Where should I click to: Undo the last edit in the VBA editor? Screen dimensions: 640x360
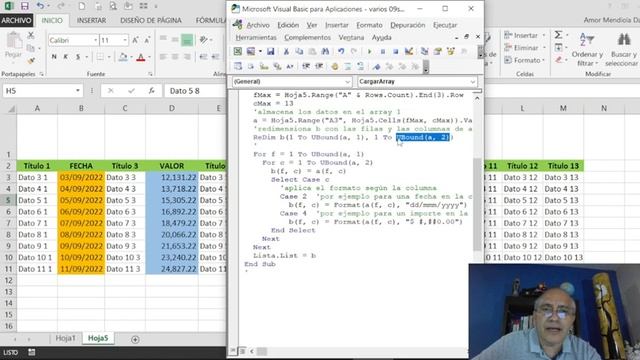pos(341,51)
